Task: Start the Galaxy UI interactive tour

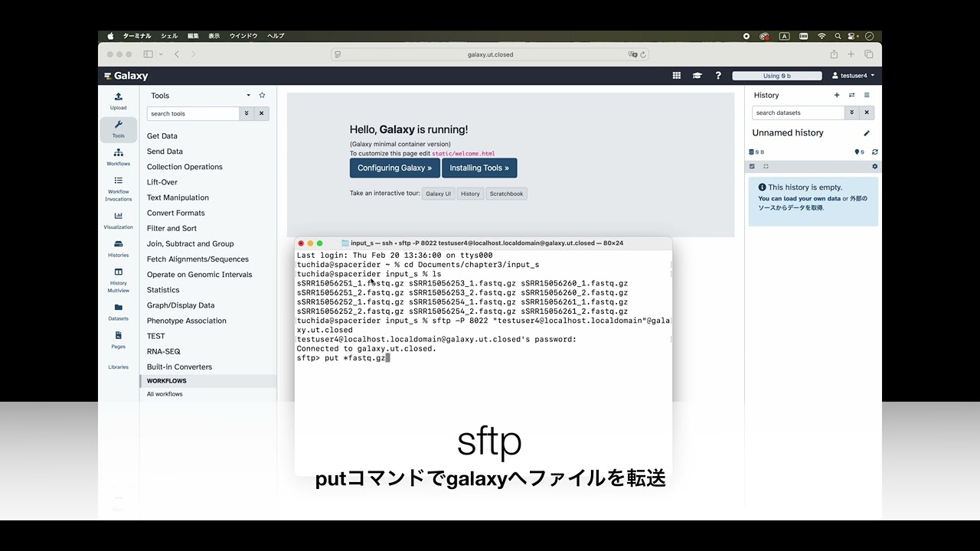Action: point(439,194)
